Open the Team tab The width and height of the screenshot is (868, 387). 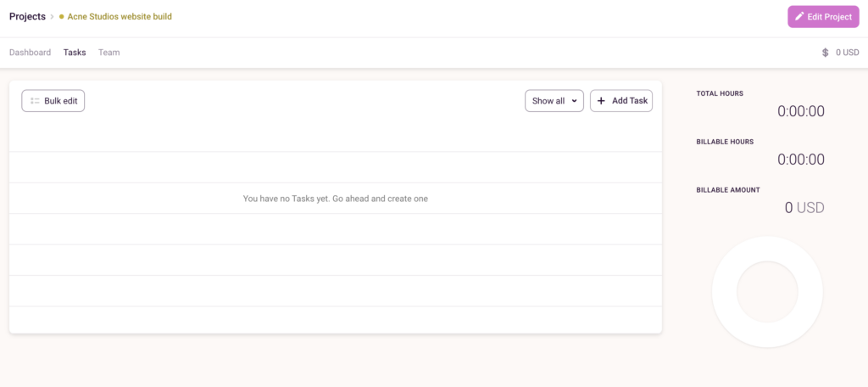108,53
